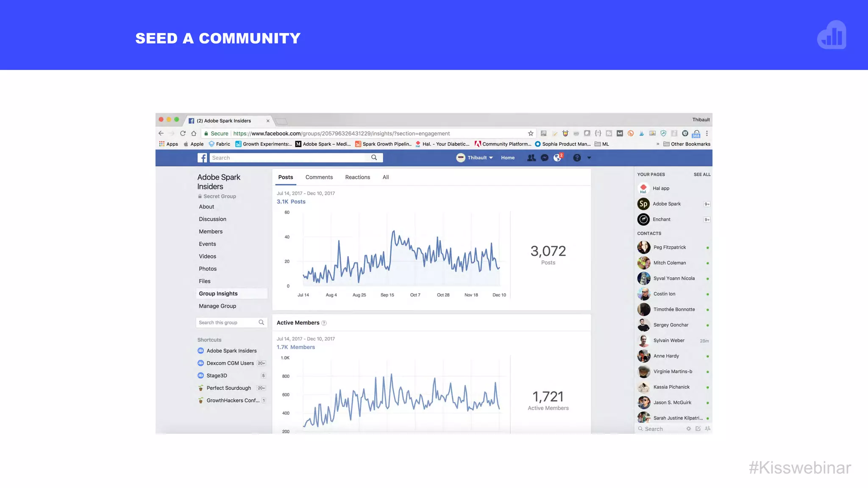Open chat with Mitch Coleman
Image resolution: width=868 pixels, height=488 pixels.
pos(673,263)
